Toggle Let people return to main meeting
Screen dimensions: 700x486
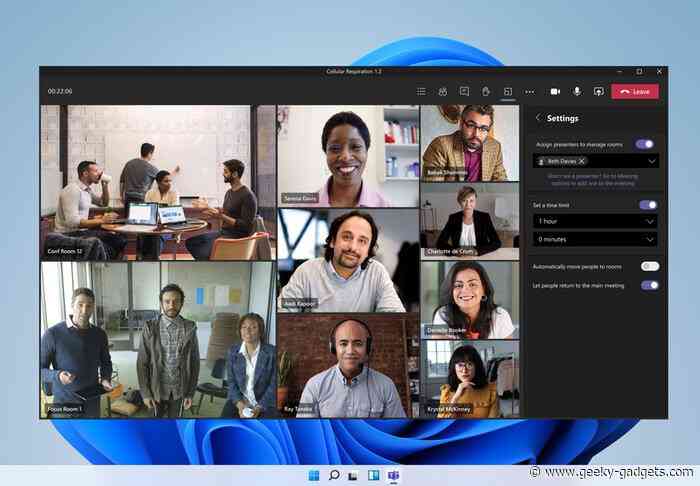(650, 285)
